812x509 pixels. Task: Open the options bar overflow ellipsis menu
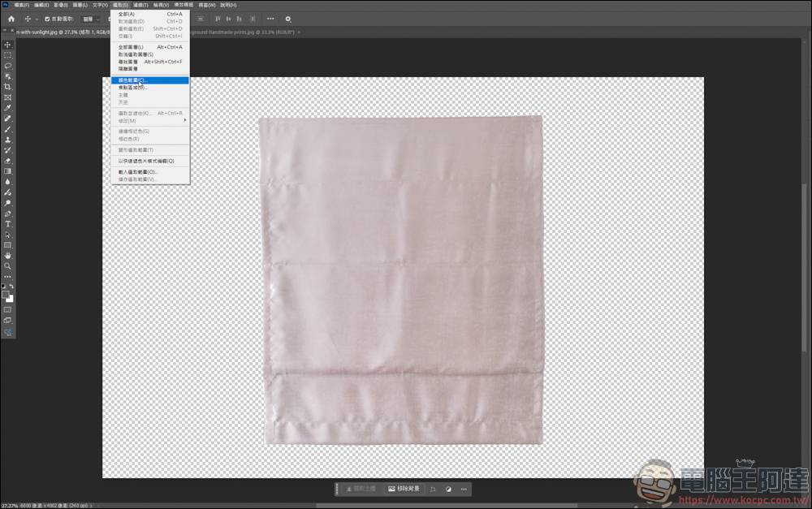(x=270, y=19)
